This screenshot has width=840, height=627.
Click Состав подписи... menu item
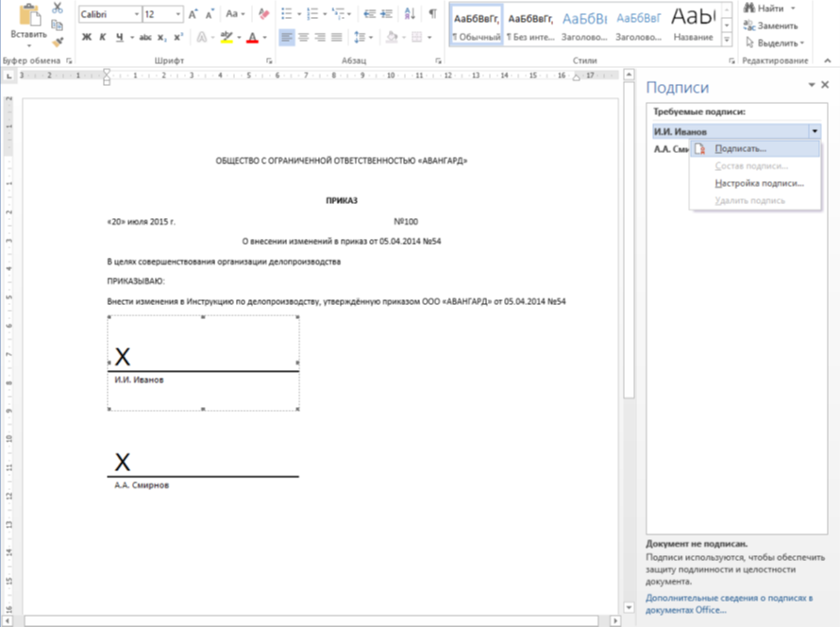click(x=755, y=165)
